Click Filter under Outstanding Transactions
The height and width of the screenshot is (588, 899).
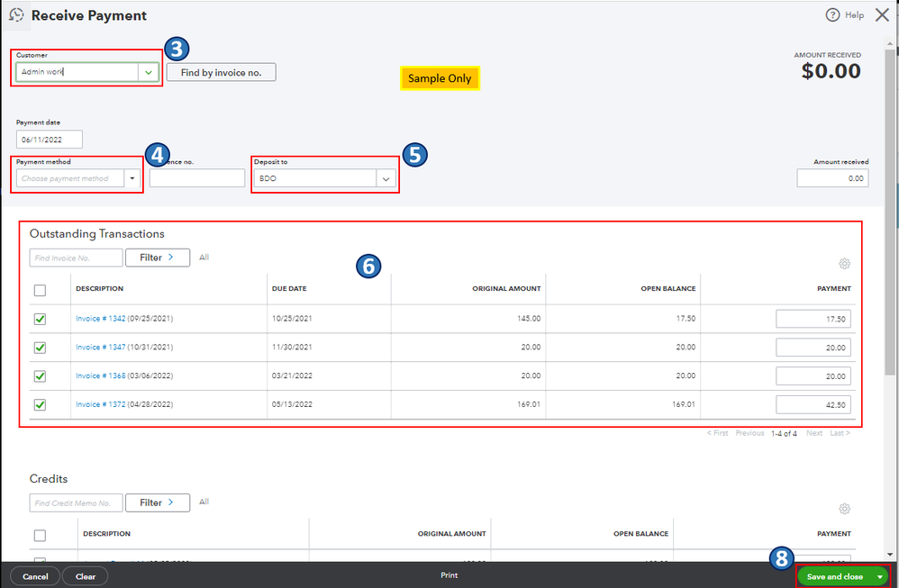[x=158, y=258]
